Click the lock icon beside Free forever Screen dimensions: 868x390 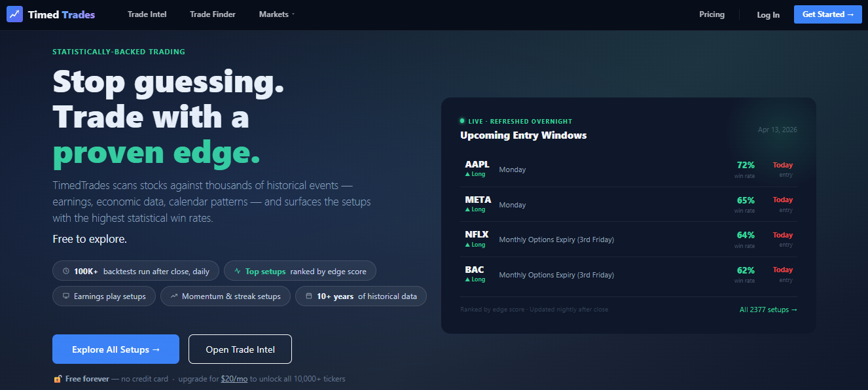58,379
